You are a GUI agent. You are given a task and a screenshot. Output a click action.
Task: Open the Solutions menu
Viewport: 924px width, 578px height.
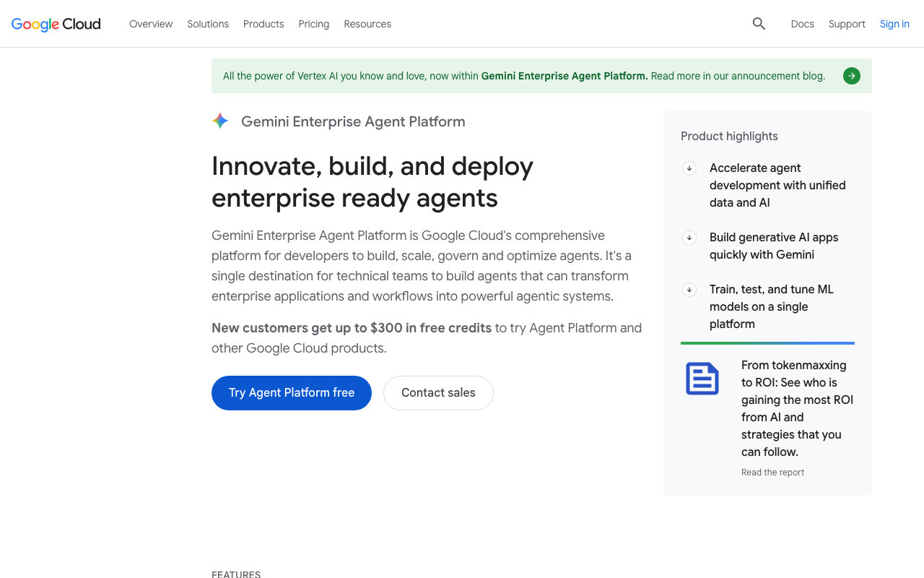[208, 24]
